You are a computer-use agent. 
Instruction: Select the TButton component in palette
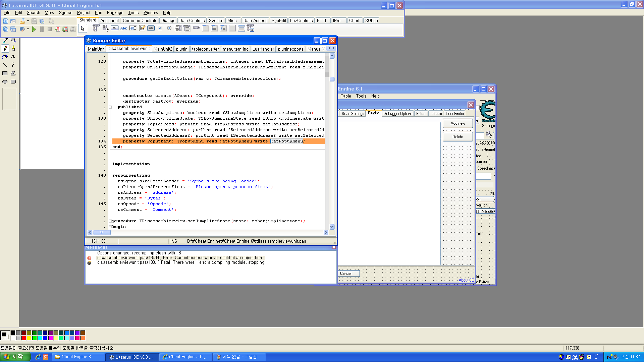point(114,28)
